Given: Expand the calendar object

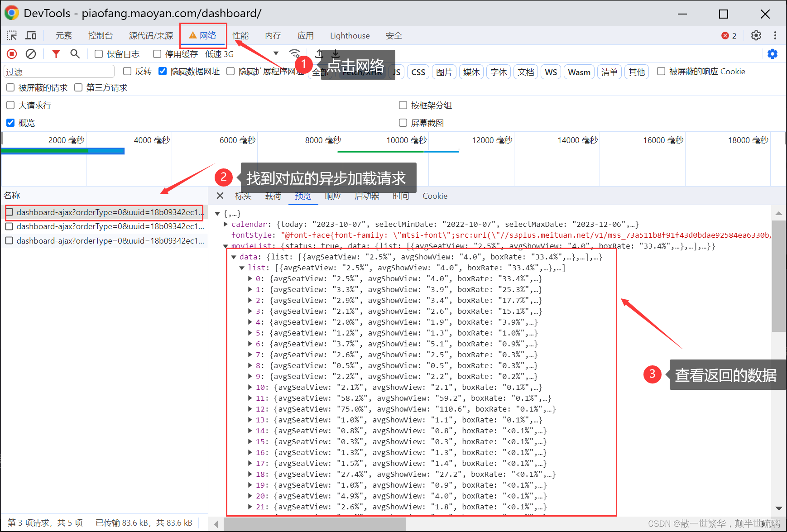Looking at the screenshot, I should [x=226, y=224].
